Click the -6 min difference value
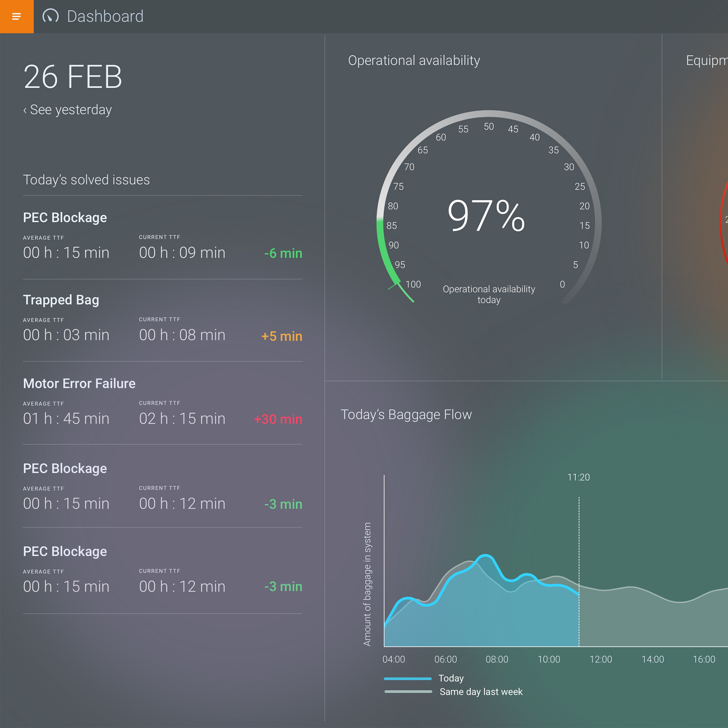728x728 pixels. pyautogui.click(x=283, y=253)
